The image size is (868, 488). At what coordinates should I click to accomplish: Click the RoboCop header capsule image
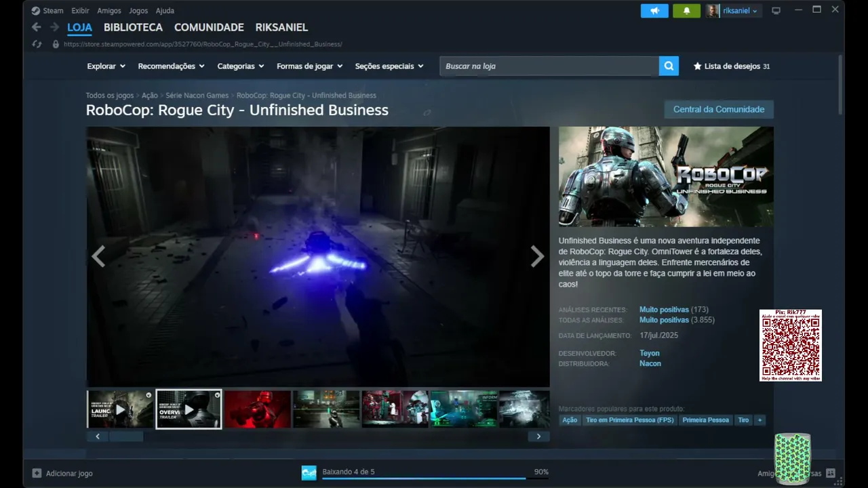pos(666,177)
